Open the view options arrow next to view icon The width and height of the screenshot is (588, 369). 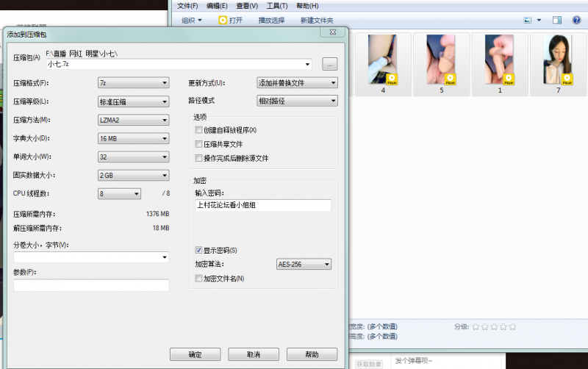click(x=539, y=20)
